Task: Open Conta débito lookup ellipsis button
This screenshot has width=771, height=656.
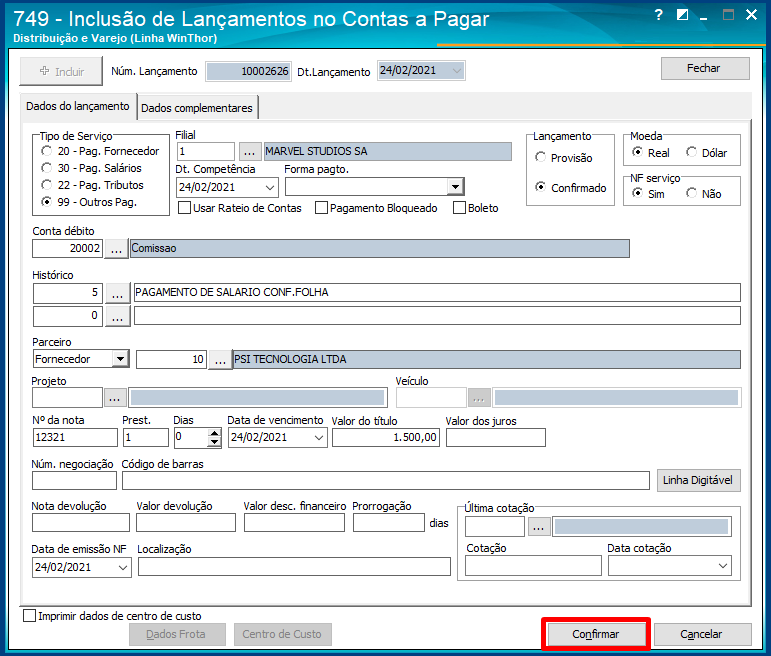Action: tap(117, 249)
